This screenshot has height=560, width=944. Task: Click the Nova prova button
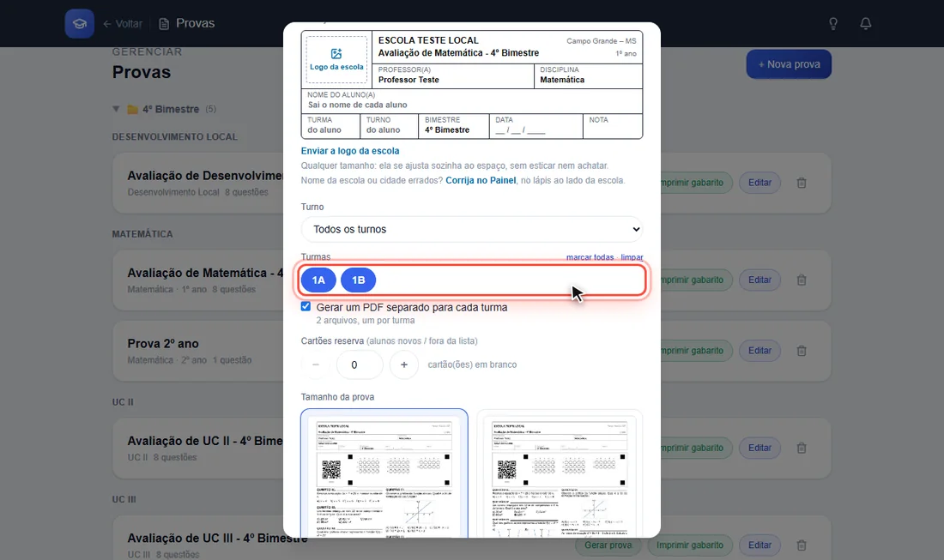click(789, 63)
